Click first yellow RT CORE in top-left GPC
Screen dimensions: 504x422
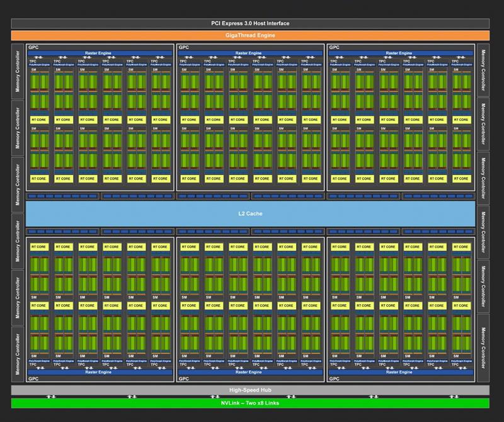pos(38,119)
